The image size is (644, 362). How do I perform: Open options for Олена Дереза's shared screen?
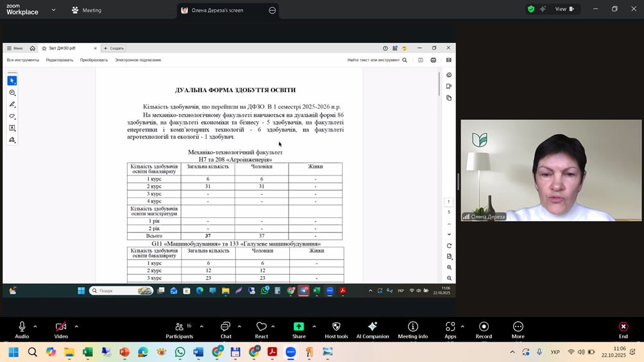272,10
